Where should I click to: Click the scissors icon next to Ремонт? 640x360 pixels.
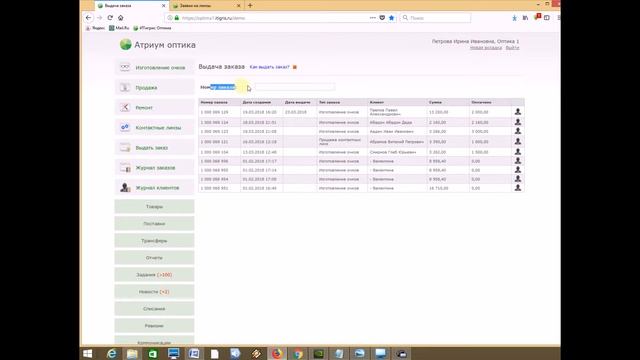pyautogui.click(x=125, y=107)
